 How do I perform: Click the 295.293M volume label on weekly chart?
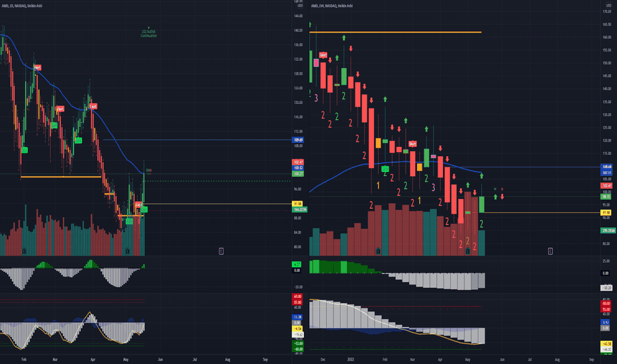pyautogui.click(x=608, y=230)
